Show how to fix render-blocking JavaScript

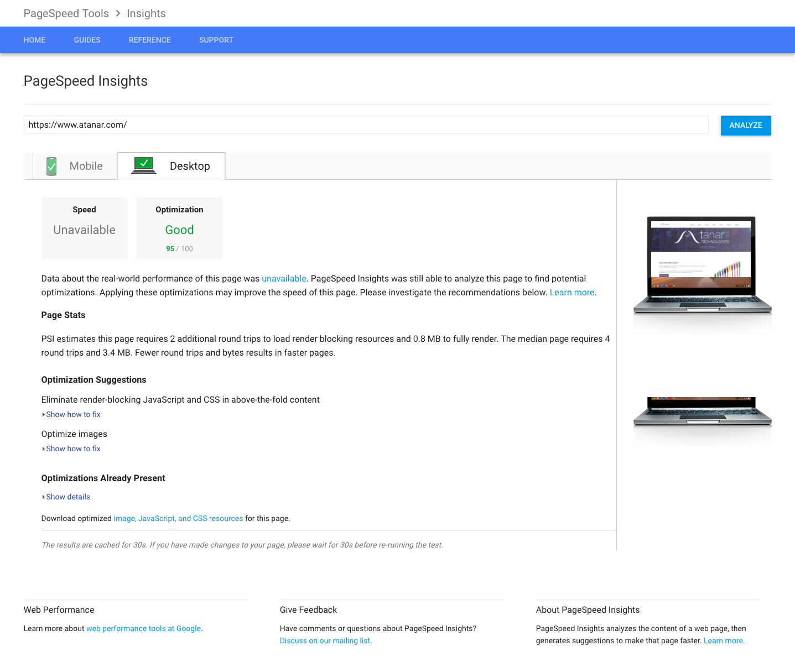coord(73,414)
